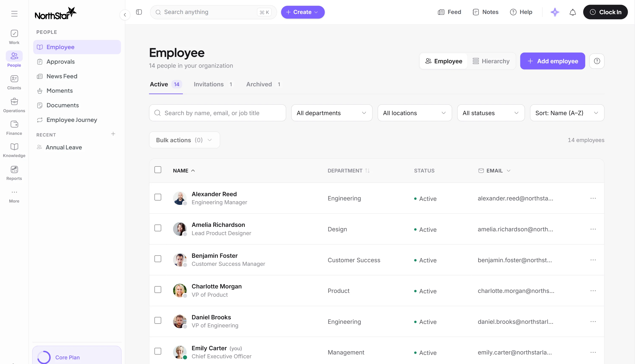Open the All locations dropdown

pos(414,113)
